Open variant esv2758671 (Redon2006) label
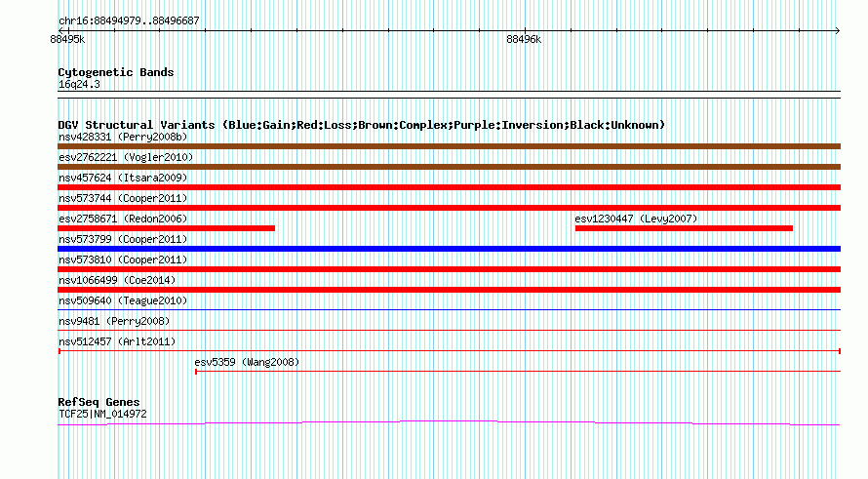868x479 pixels. pos(123,219)
